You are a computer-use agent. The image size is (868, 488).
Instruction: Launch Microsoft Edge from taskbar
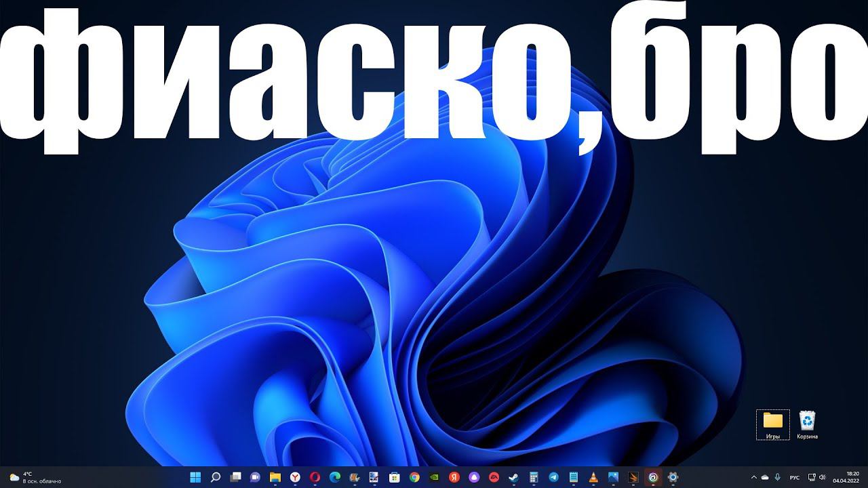[x=335, y=477]
